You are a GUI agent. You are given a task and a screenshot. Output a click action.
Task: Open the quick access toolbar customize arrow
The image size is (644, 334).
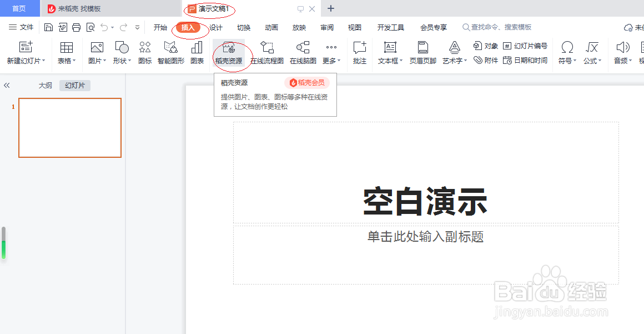tap(138, 28)
